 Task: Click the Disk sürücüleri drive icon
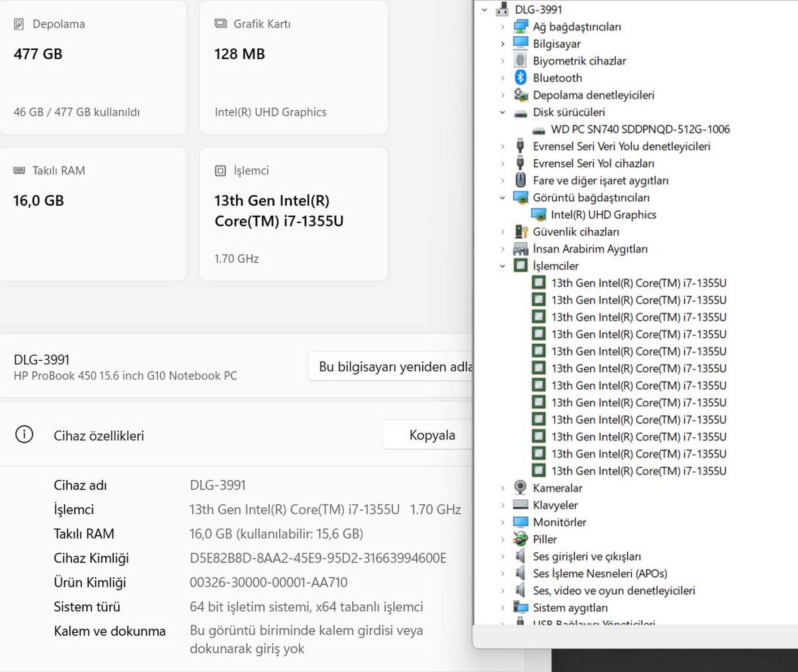click(520, 113)
